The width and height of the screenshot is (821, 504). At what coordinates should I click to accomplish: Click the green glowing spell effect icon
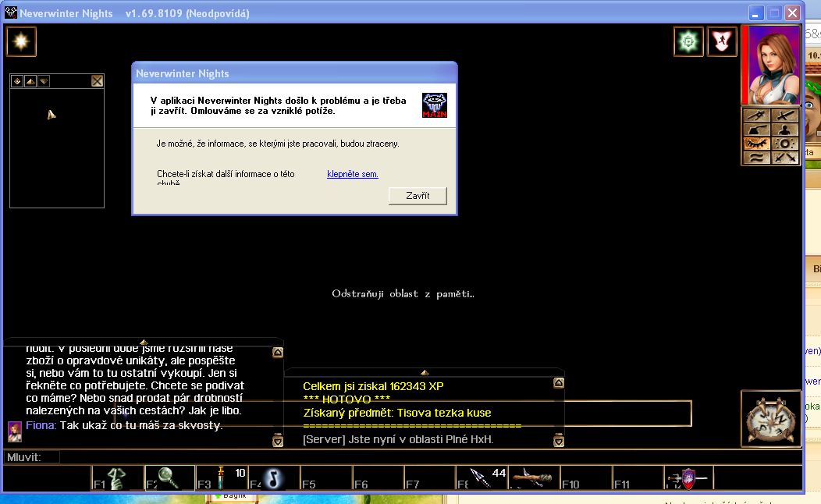coord(688,41)
